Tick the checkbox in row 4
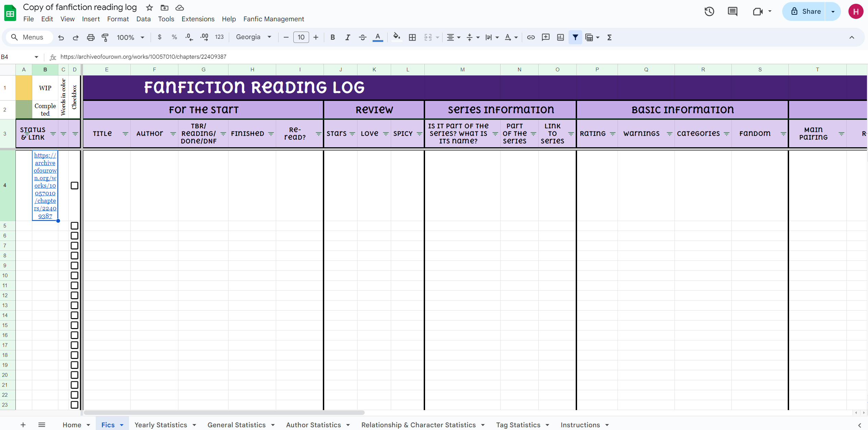The width and height of the screenshot is (868, 430). (x=74, y=186)
